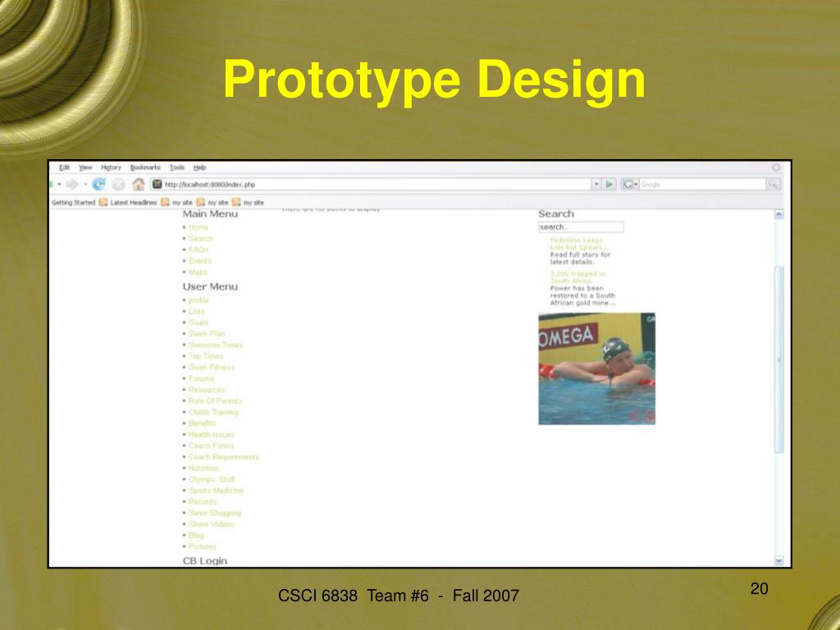Open the Swimmer Times link

(216, 345)
